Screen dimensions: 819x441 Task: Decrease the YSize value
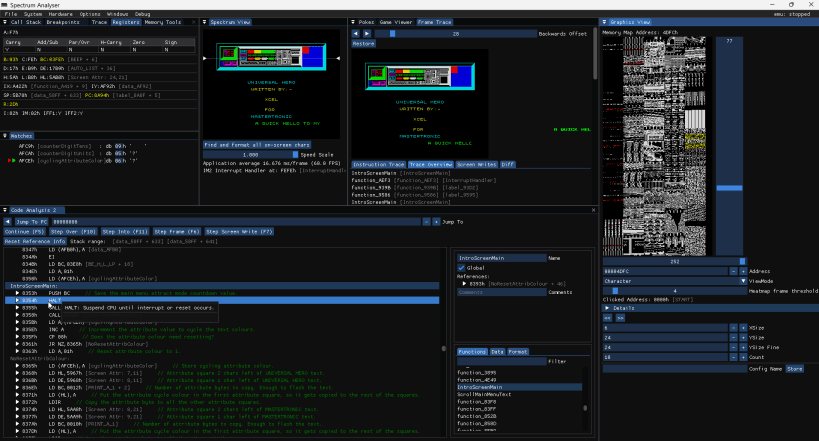coord(733,338)
